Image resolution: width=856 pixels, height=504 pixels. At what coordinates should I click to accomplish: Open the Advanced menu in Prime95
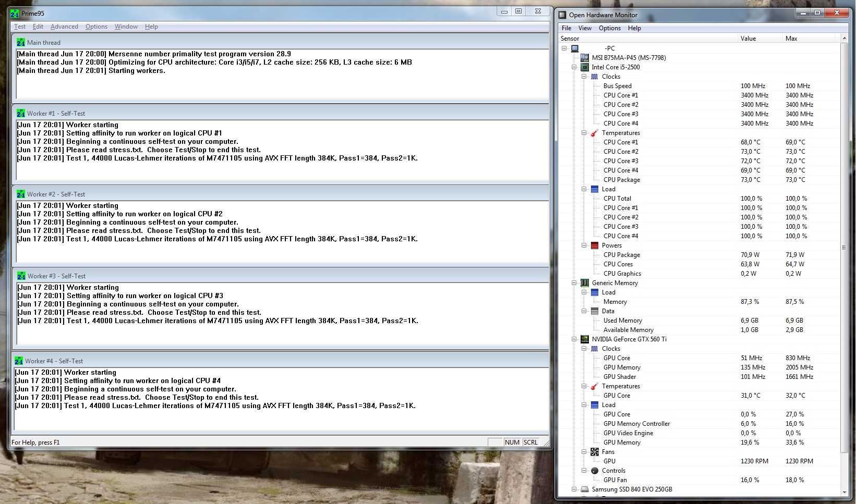point(64,27)
